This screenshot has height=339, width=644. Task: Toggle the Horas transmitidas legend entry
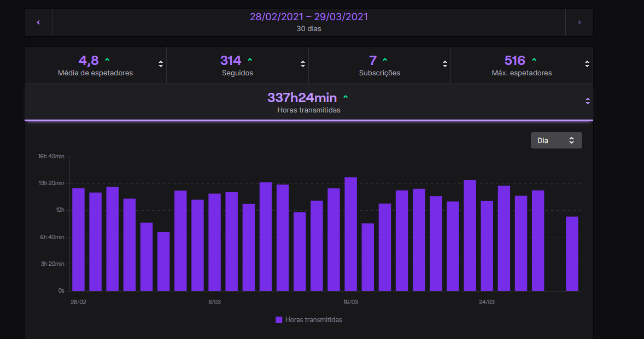click(309, 320)
